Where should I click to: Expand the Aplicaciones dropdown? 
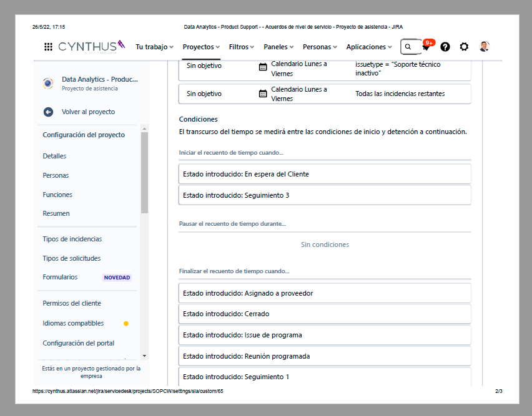click(369, 47)
